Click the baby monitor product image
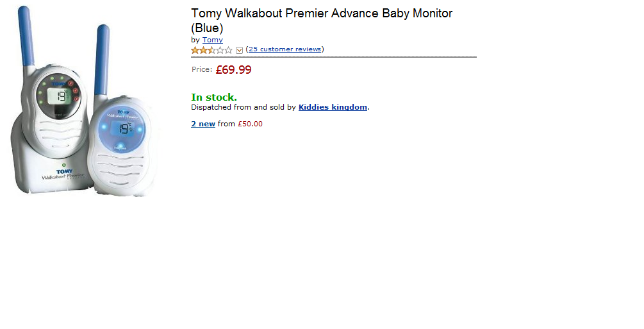Viewport: 644px width, 329px height. click(83, 103)
